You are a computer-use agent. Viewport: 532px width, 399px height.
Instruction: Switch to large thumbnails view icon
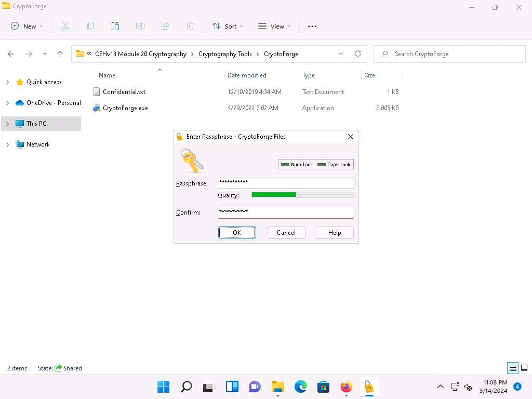click(524, 368)
